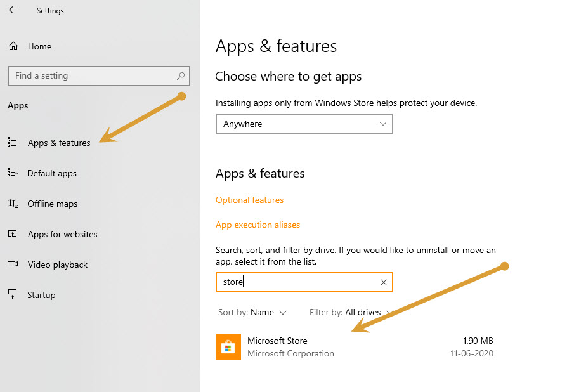Click the Choose where to get apps heading

(x=288, y=77)
